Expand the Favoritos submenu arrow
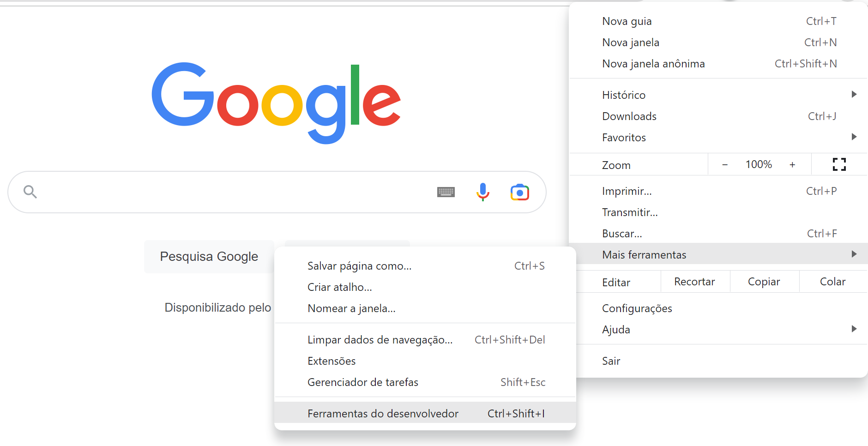 point(854,137)
